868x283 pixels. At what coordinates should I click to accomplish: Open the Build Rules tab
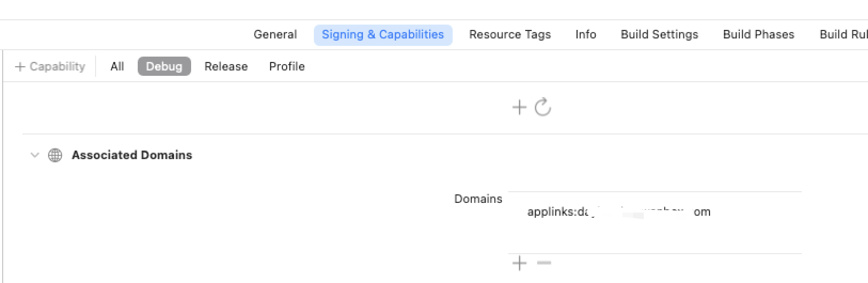(x=843, y=35)
